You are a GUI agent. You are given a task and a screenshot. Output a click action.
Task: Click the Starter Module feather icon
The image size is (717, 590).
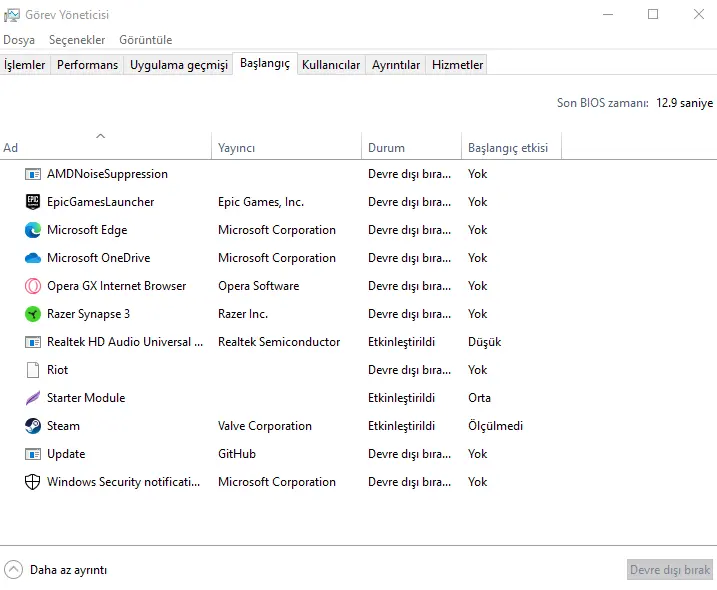(32, 398)
